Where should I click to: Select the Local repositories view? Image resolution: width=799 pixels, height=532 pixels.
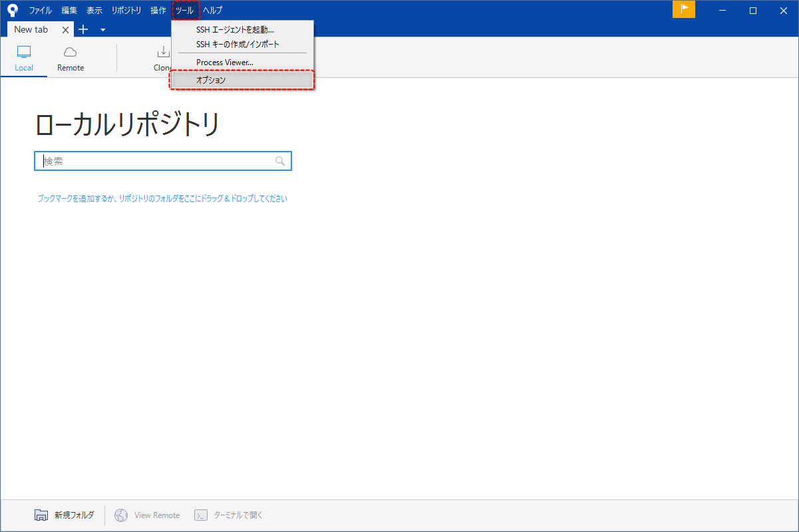(24, 59)
